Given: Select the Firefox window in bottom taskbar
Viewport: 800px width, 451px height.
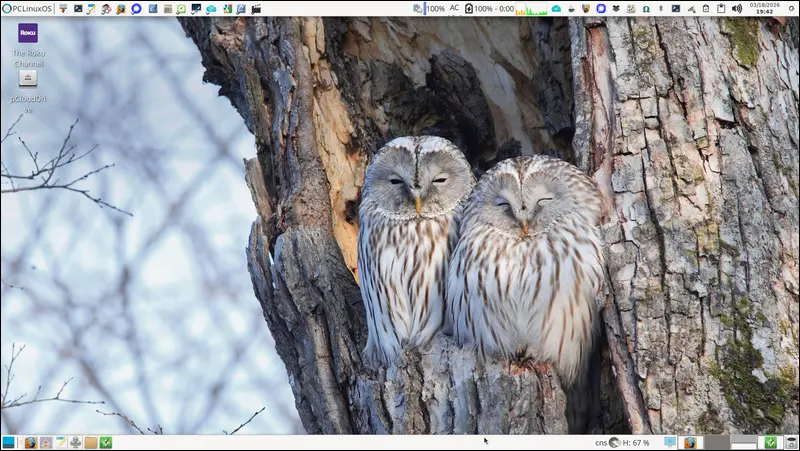Looking at the screenshot, I should point(690,442).
